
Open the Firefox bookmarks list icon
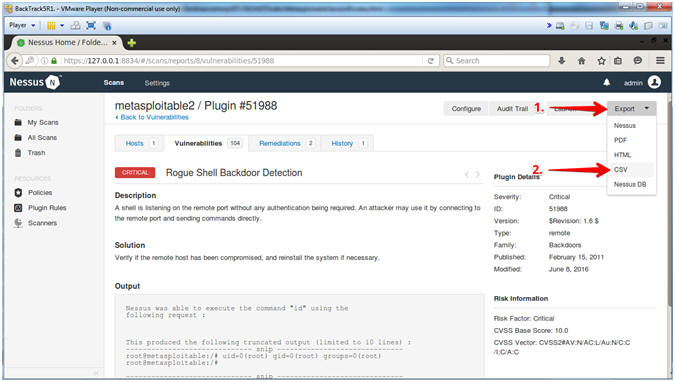(x=618, y=61)
